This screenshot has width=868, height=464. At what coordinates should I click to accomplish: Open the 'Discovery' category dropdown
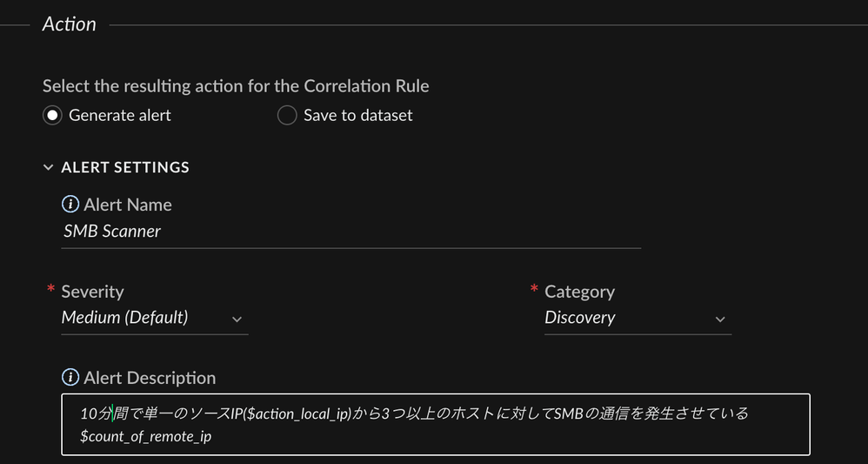pyautogui.click(x=580, y=318)
